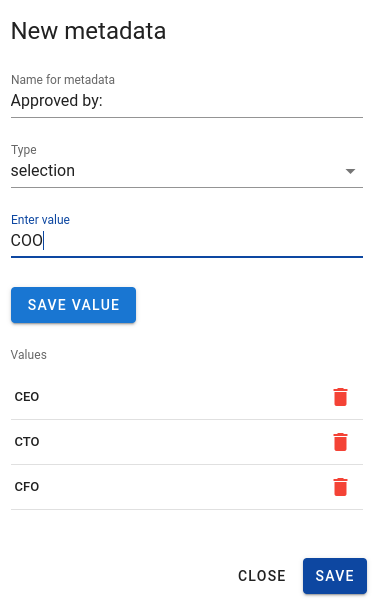Delete the CEO value with its trash icon

340,397
